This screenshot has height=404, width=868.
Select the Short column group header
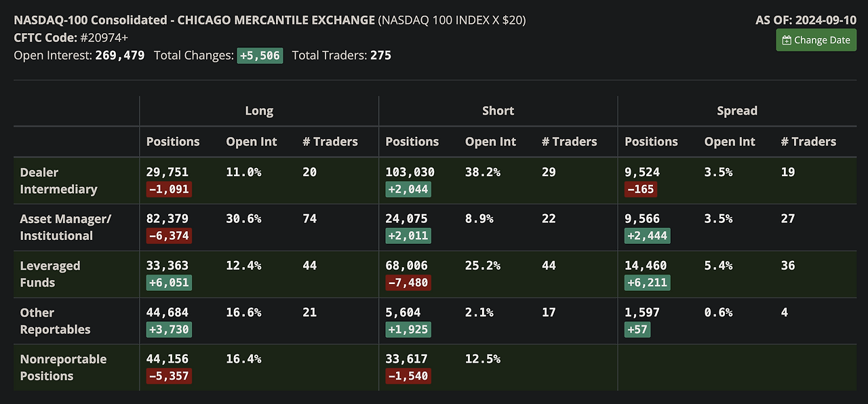[x=498, y=110]
